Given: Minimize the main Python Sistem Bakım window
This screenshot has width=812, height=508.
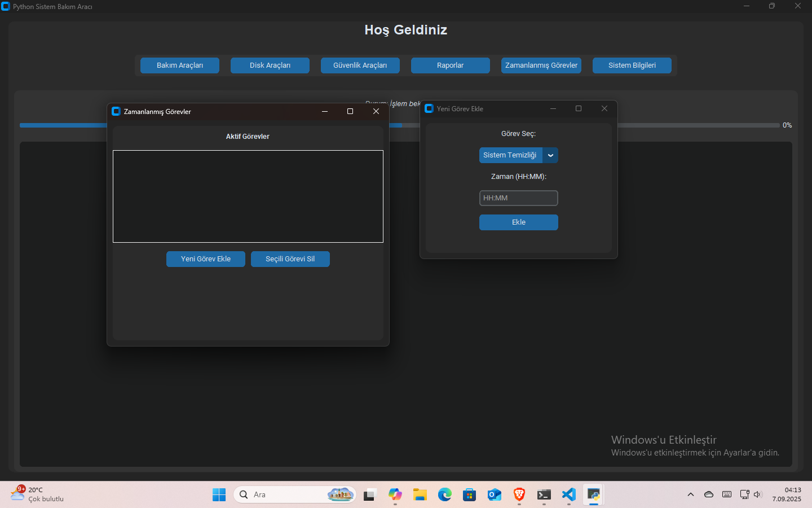Looking at the screenshot, I should [x=747, y=6].
